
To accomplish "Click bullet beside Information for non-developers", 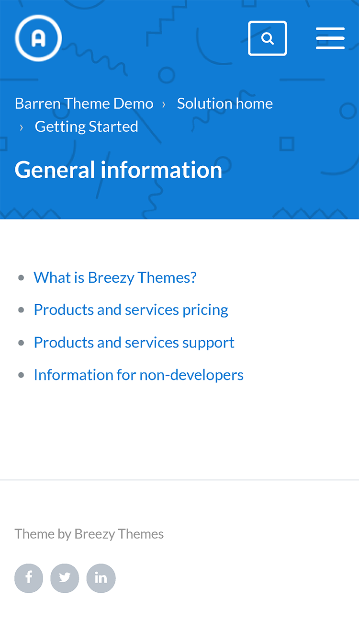I will [21, 375].
